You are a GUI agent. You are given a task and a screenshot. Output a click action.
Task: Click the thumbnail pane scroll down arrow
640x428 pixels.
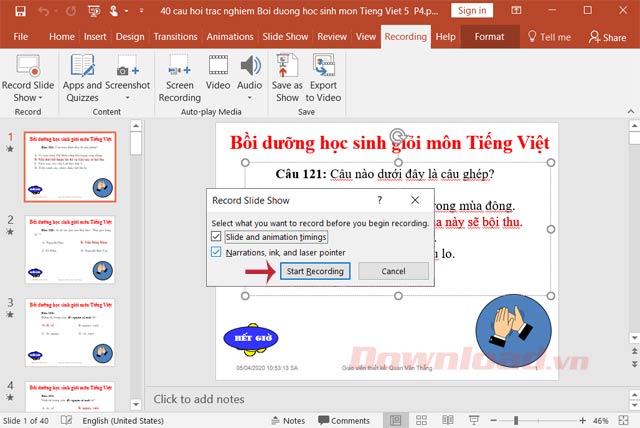point(136,405)
